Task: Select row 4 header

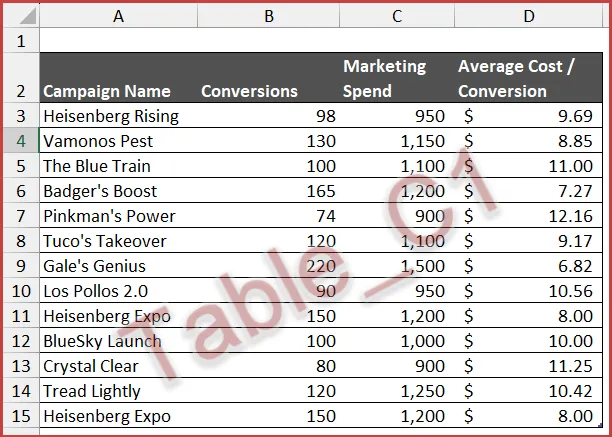Action: (x=20, y=141)
